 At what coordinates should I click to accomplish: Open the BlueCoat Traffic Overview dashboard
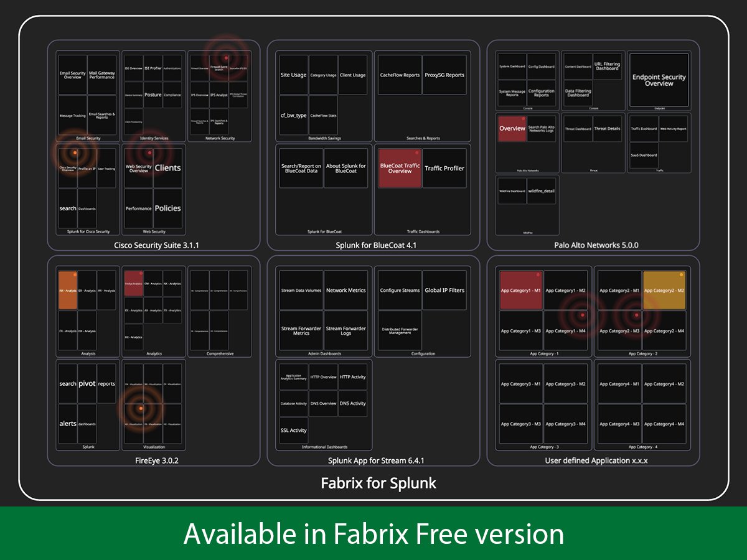click(399, 167)
